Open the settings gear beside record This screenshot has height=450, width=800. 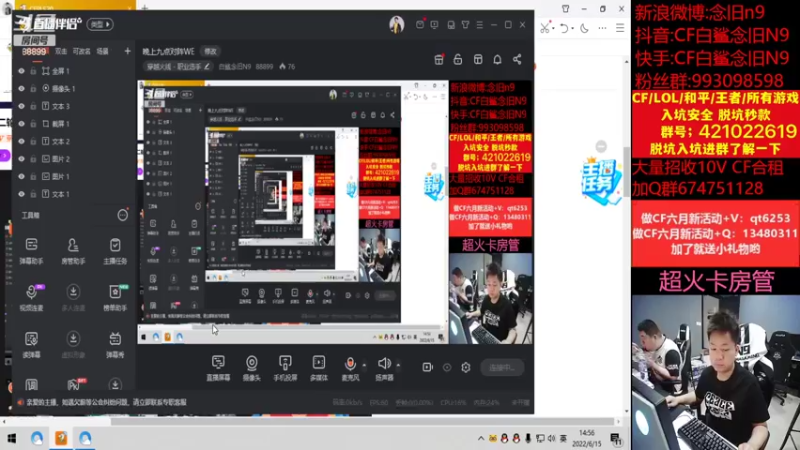[466, 367]
